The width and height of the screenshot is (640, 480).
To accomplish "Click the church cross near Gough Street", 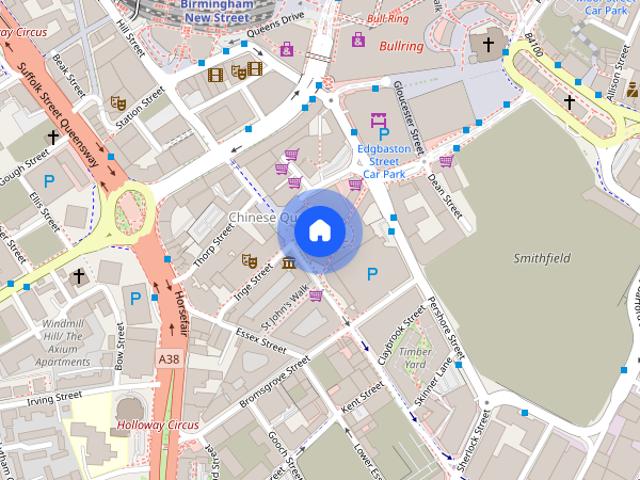I will pyautogui.click(x=52, y=136).
